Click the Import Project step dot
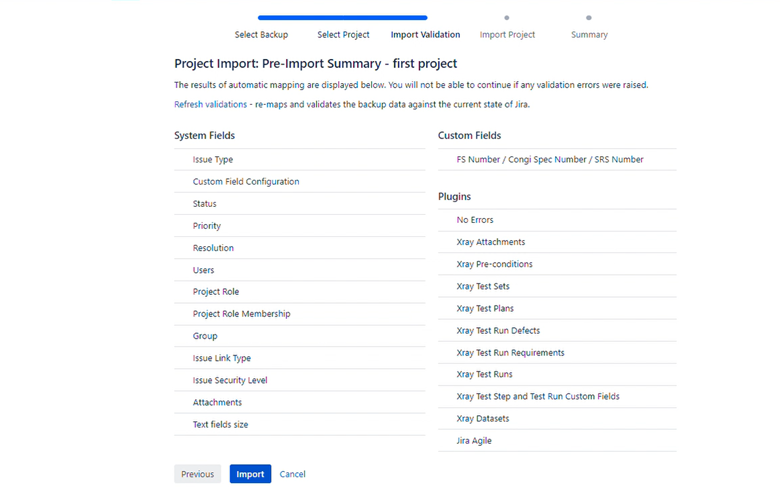This screenshot has height=500, width=780. tap(507, 17)
